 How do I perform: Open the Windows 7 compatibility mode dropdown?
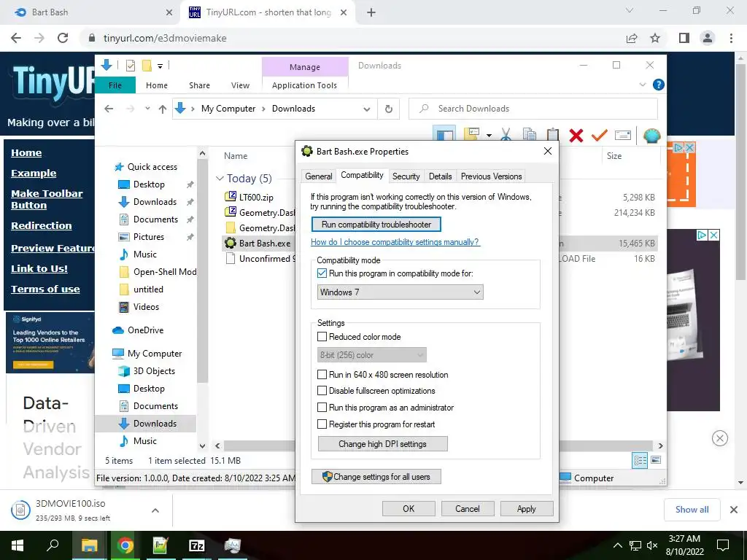point(400,292)
